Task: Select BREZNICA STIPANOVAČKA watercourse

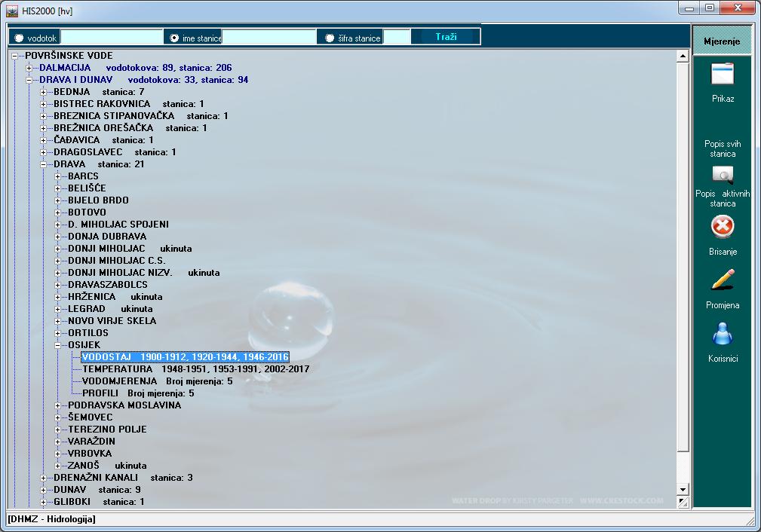Action: (x=141, y=116)
